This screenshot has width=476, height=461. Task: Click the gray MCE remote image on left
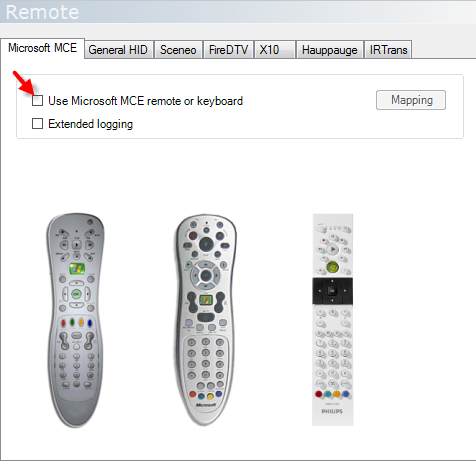point(76,320)
